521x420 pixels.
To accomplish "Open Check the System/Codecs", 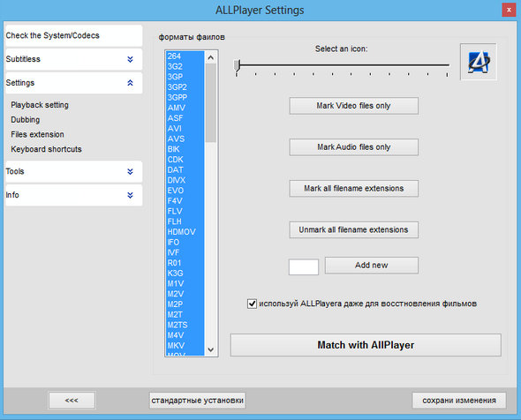I will (74, 35).
